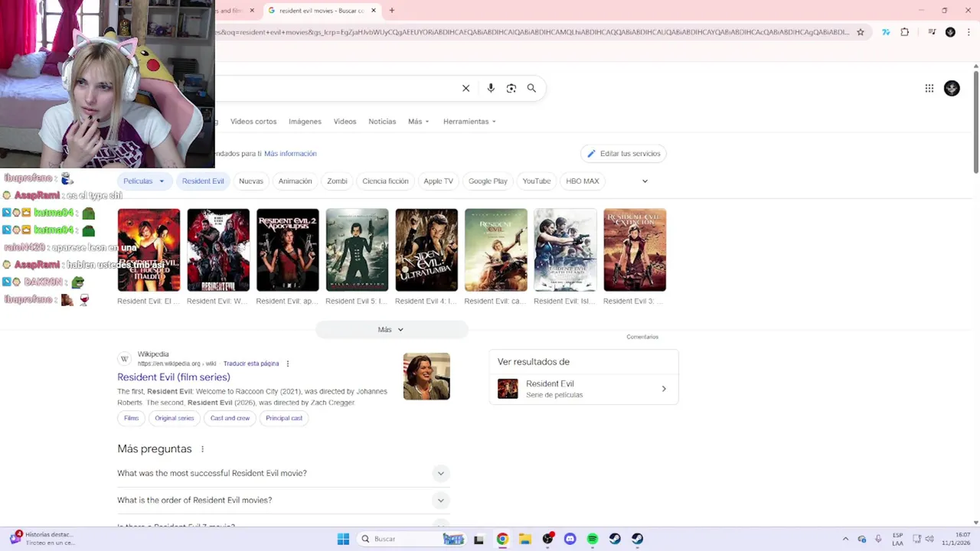Viewport: 980px width, 551px height.
Task: Open Discord from the taskbar
Action: click(x=570, y=539)
